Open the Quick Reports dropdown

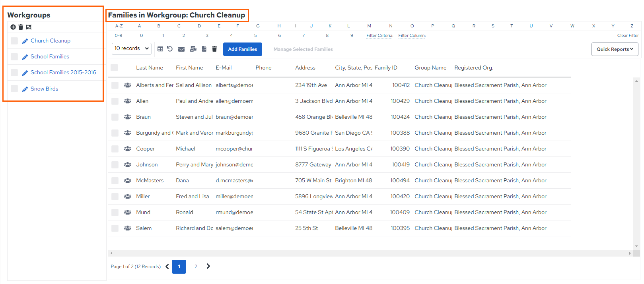pyautogui.click(x=615, y=49)
